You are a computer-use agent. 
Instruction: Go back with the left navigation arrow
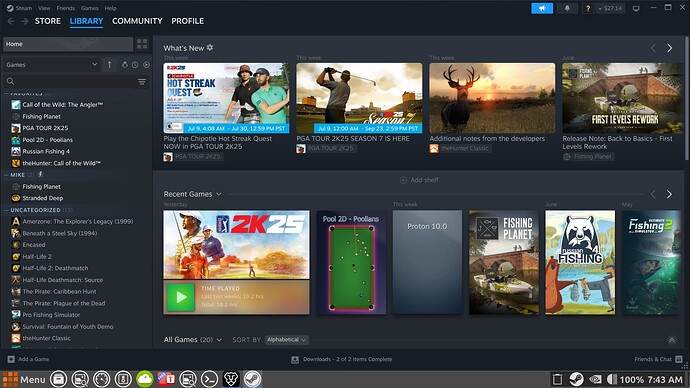click(x=11, y=21)
